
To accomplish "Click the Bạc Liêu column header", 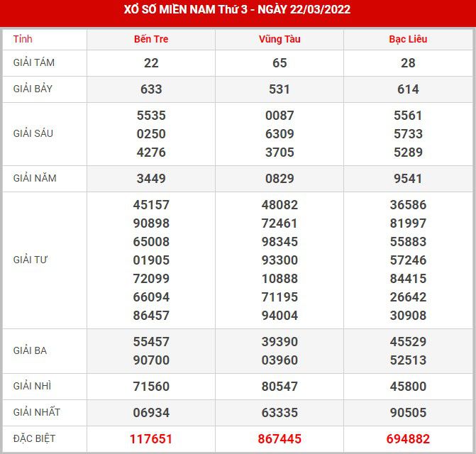I will 408,39.
